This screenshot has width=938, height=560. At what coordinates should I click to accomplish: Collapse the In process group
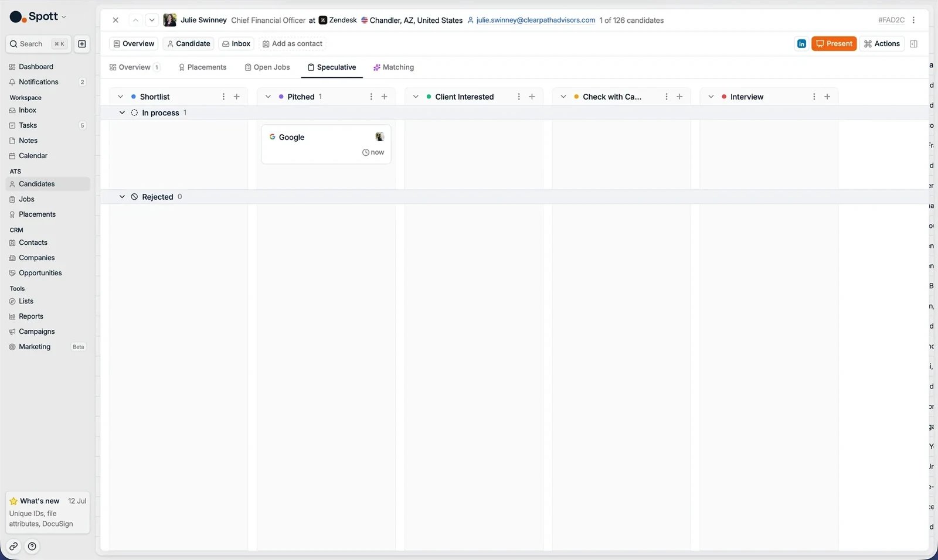[x=122, y=113]
